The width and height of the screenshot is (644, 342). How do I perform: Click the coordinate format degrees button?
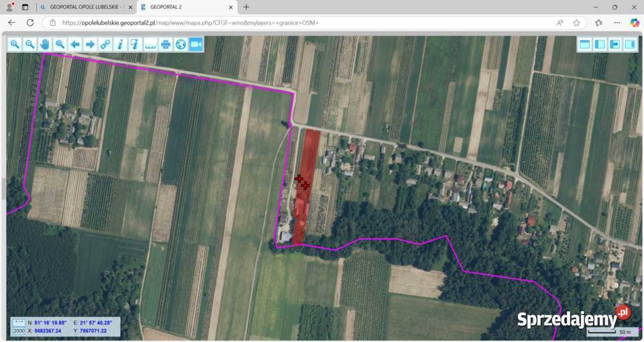coord(19,323)
